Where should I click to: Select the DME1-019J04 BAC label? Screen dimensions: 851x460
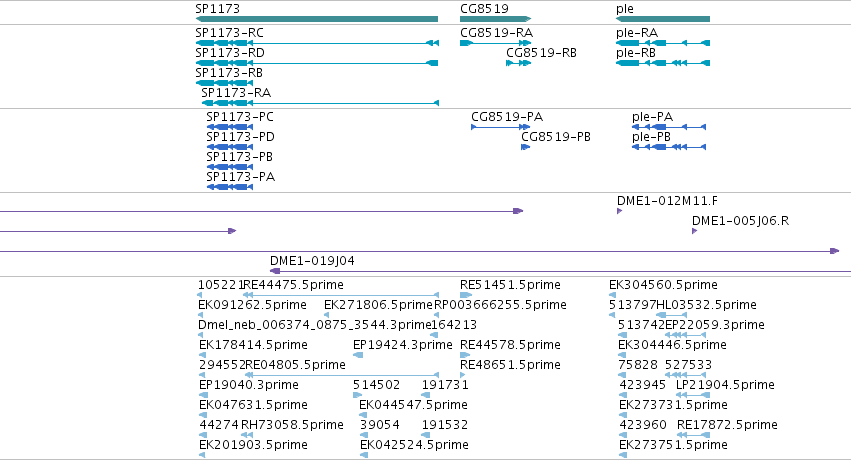[x=312, y=261]
